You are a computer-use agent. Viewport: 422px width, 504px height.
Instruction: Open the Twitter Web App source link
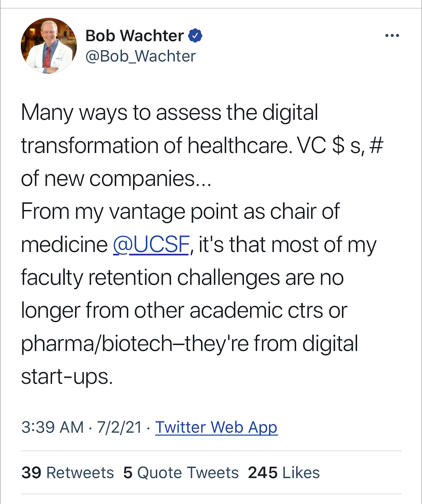point(216,427)
